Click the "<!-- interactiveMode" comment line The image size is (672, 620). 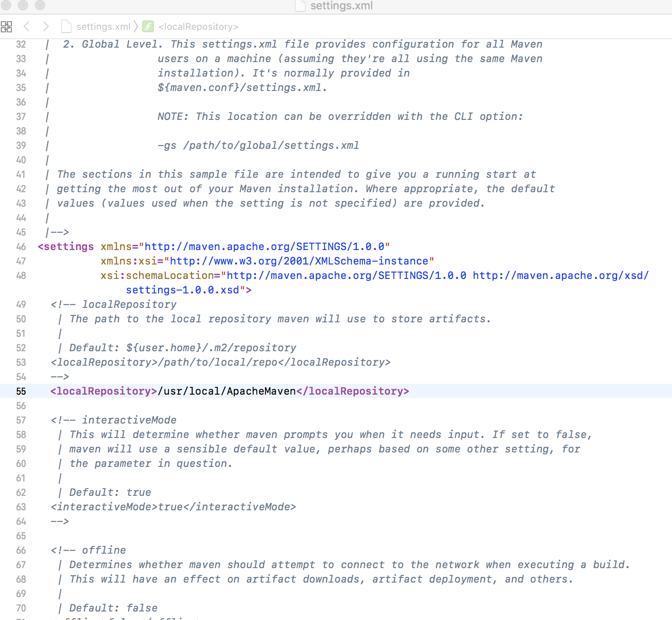tap(114, 420)
